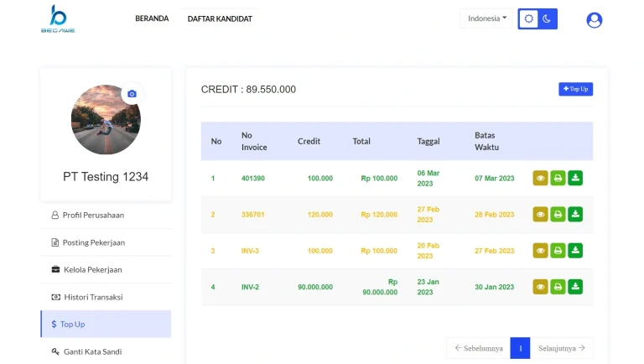Go to Sebelumnya page

pos(479,348)
